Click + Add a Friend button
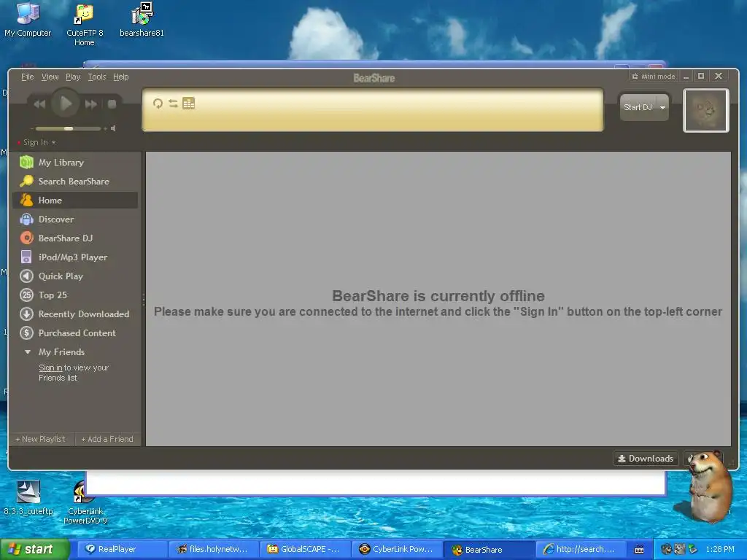This screenshot has width=747, height=560. pyautogui.click(x=108, y=439)
